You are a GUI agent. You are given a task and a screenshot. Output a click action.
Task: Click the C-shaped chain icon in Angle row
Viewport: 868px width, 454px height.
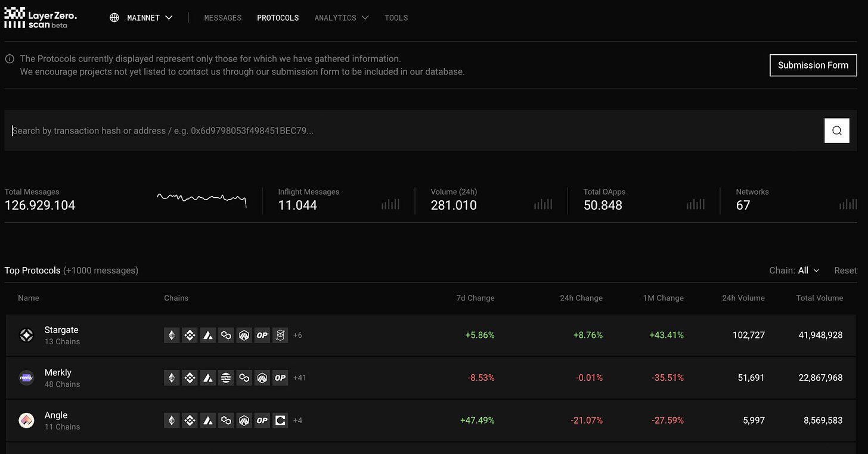(x=280, y=421)
